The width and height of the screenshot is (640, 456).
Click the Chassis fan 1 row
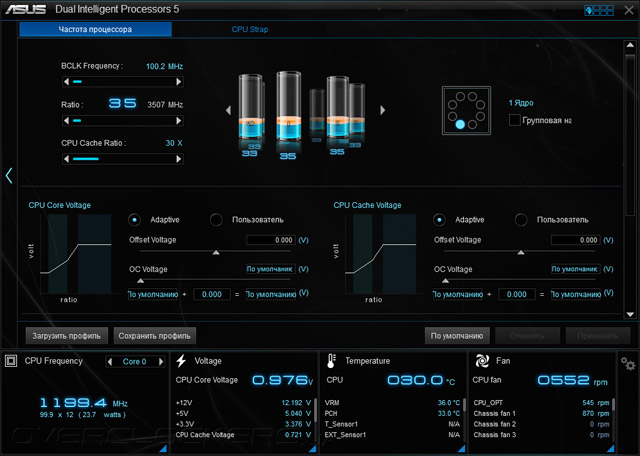(x=541, y=413)
